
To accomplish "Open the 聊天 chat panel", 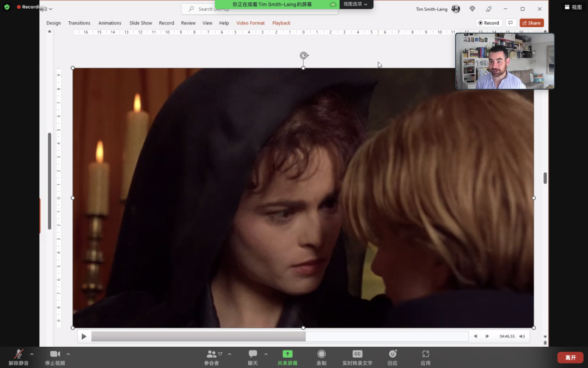I will 253,358.
